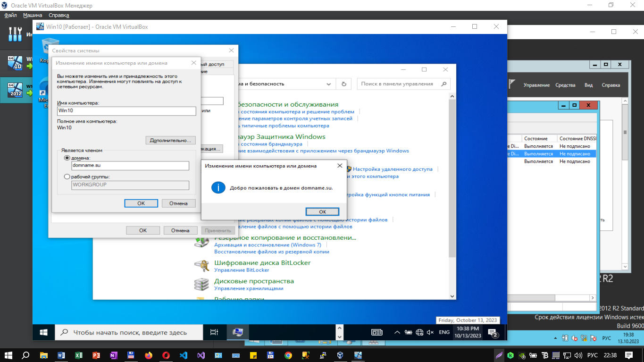Click 'Отмена' in the computer name change dialog
The width and height of the screenshot is (644, 362).
(x=178, y=203)
